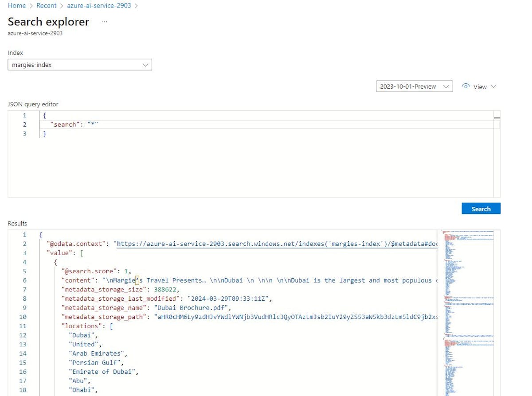Click the Results pane header label
Screen dimensions: 532x396
click(17, 223)
